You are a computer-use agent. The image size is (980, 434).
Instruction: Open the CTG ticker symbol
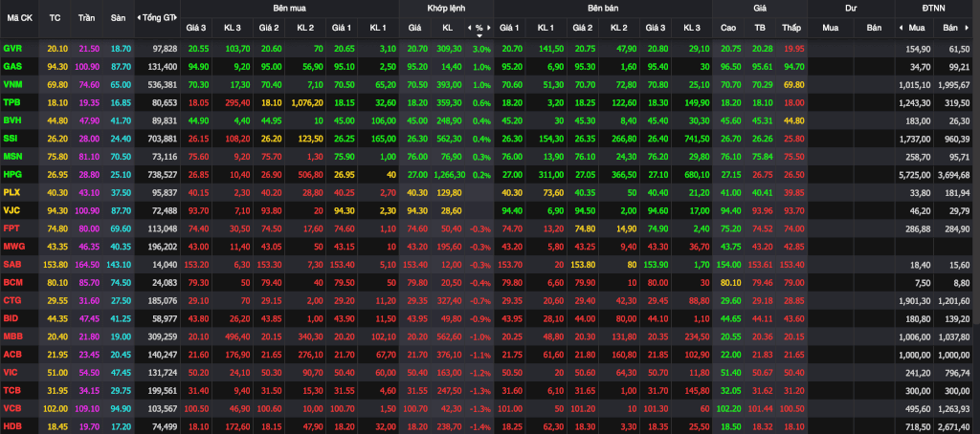11,300
